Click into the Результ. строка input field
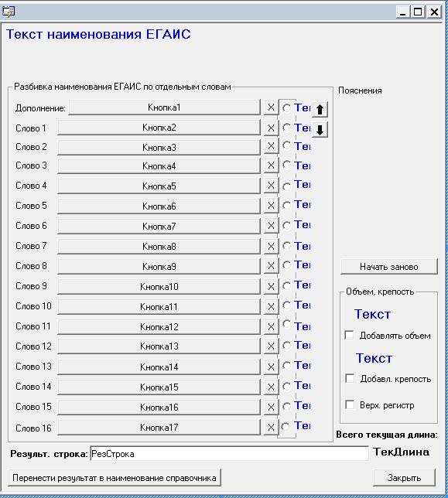 click(229, 453)
